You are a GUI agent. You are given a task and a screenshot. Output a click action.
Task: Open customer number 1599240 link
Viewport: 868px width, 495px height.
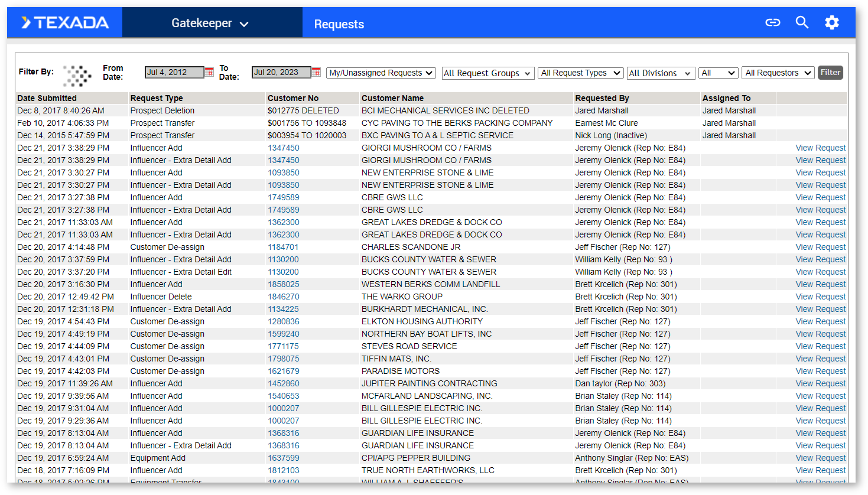click(x=284, y=334)
